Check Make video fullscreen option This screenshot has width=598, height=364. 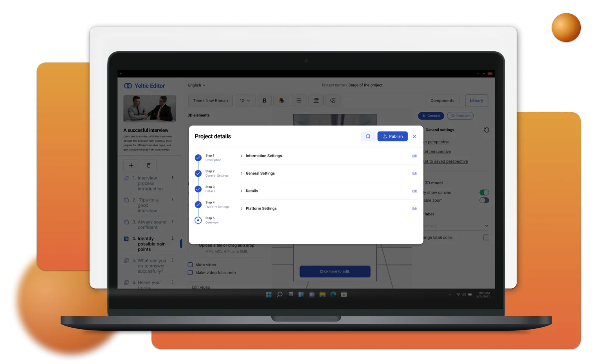pyautogui.click(x=190, y=273)
